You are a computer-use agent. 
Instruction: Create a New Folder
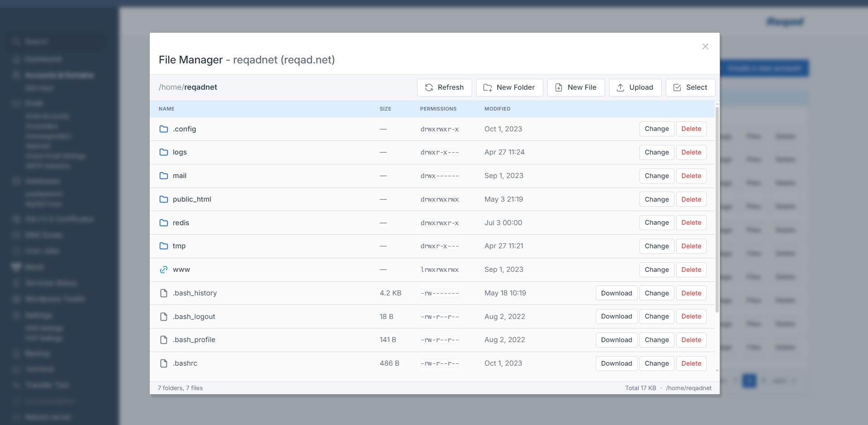point(509,87)
